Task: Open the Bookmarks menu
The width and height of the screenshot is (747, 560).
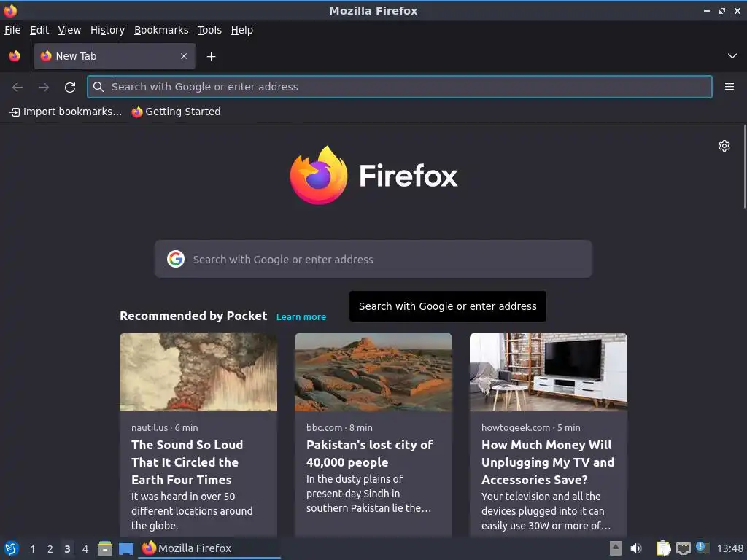Action: (x=161, y=30)
